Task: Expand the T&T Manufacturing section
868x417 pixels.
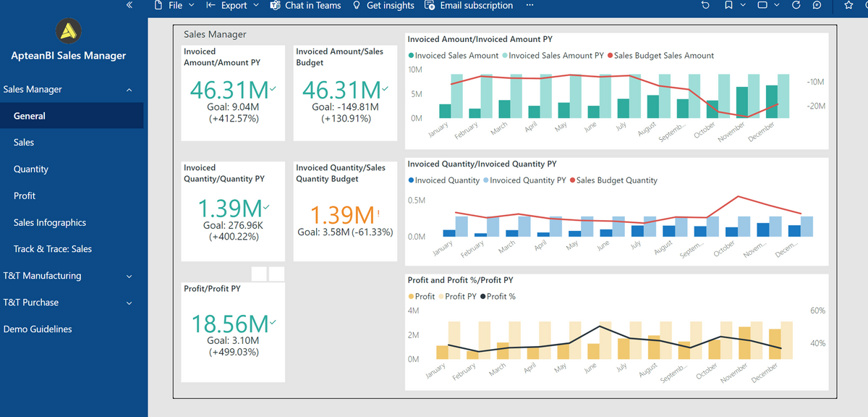Action: coord(129,276)
